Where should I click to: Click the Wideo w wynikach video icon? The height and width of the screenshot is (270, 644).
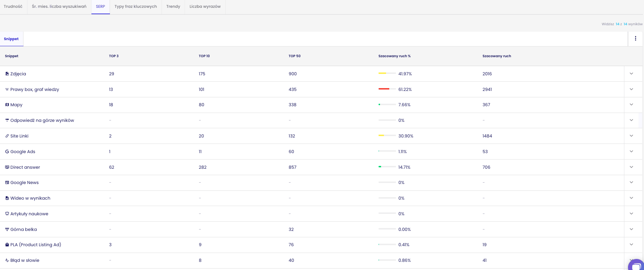tap(7, 198)
